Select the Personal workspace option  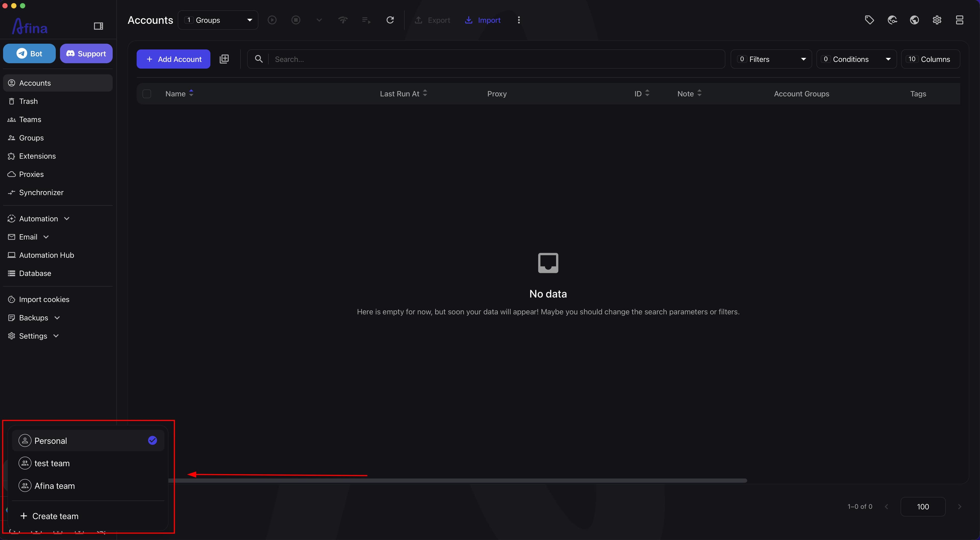tap(88, 441)
